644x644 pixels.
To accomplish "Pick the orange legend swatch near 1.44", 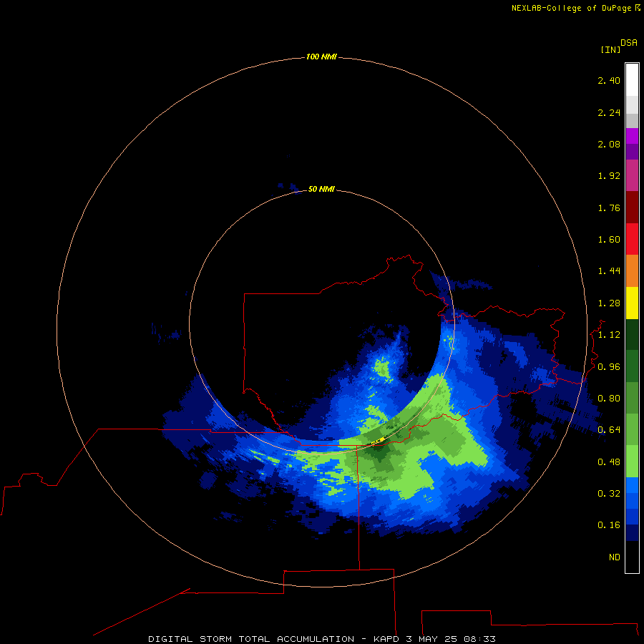I will coord(632,271).
